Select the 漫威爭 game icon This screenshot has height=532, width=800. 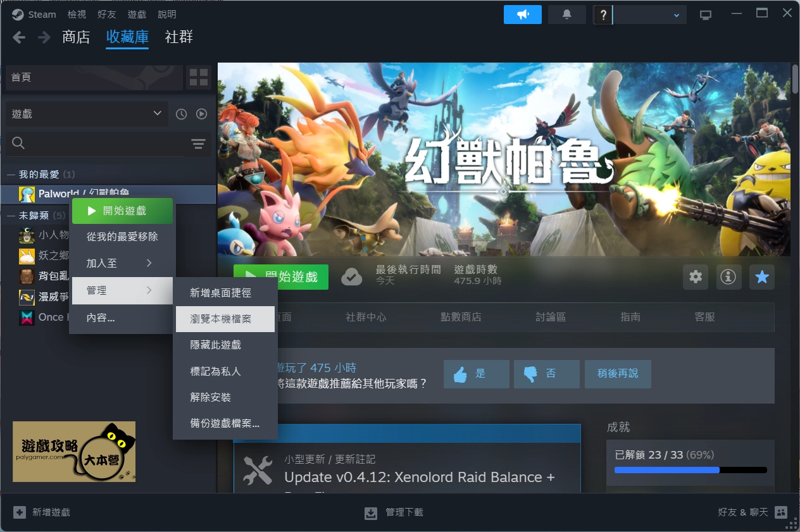click(27, 297)
